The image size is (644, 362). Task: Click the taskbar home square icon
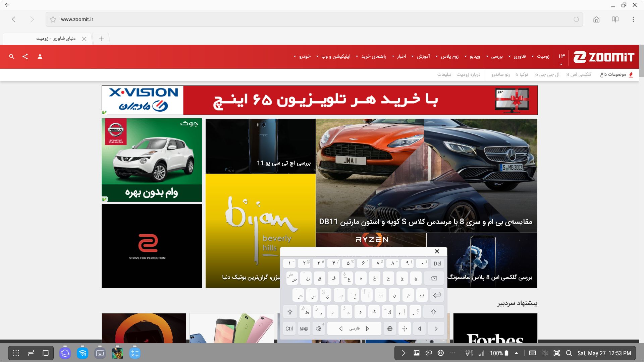[x=46, y=353]
